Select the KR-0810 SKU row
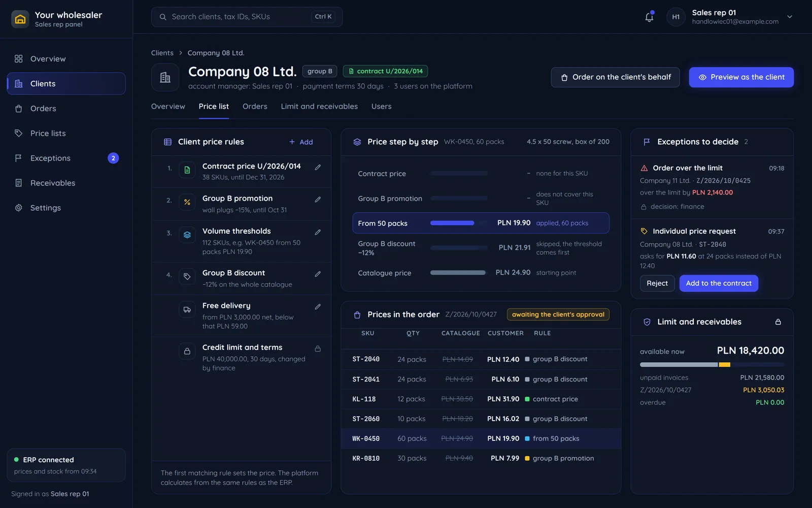The image size is (812, 508). point(481,458)
